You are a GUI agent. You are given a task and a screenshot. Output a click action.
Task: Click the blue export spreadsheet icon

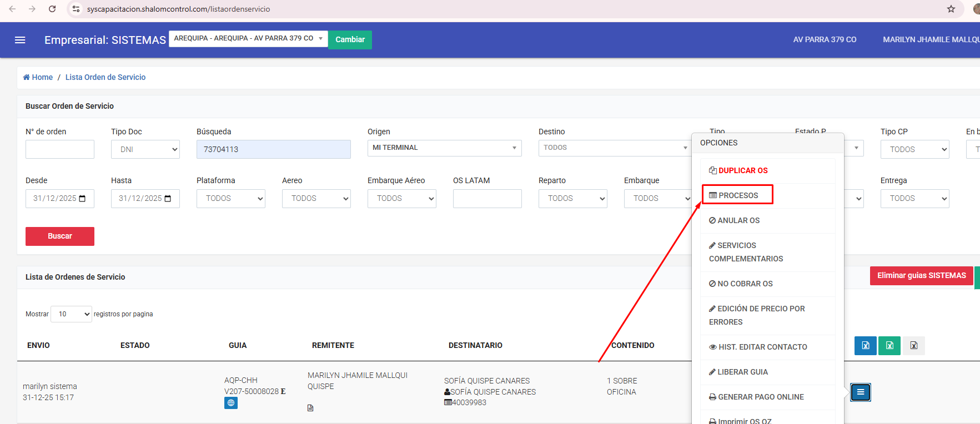(865, 346)
